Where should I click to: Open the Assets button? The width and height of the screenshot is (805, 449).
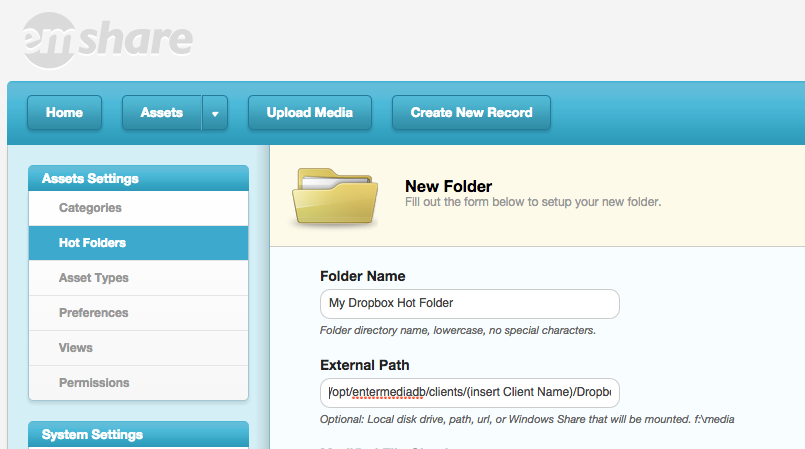point(162,113)
